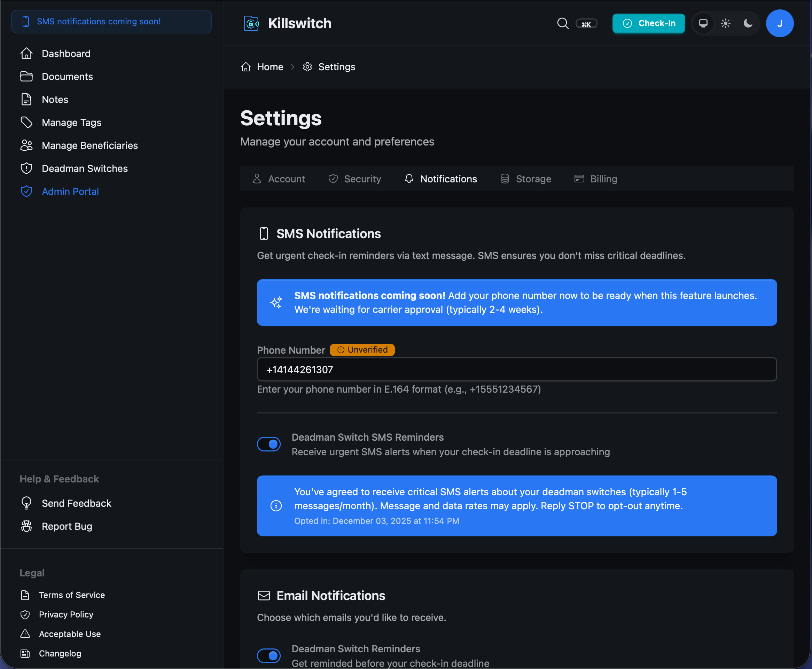
Task: Click the Email Notifications envelope icon
Action: coord(264,596)
